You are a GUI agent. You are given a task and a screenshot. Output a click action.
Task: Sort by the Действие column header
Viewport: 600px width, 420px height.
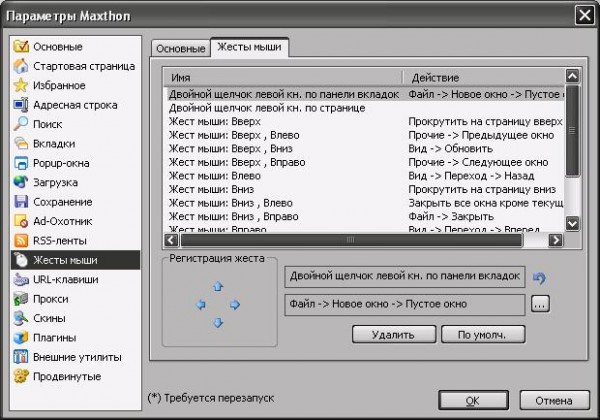(x=484, y=77)
